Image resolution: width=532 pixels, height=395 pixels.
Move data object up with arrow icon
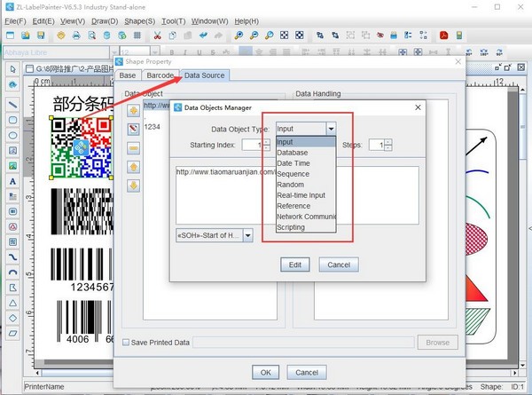coord(133,166)
